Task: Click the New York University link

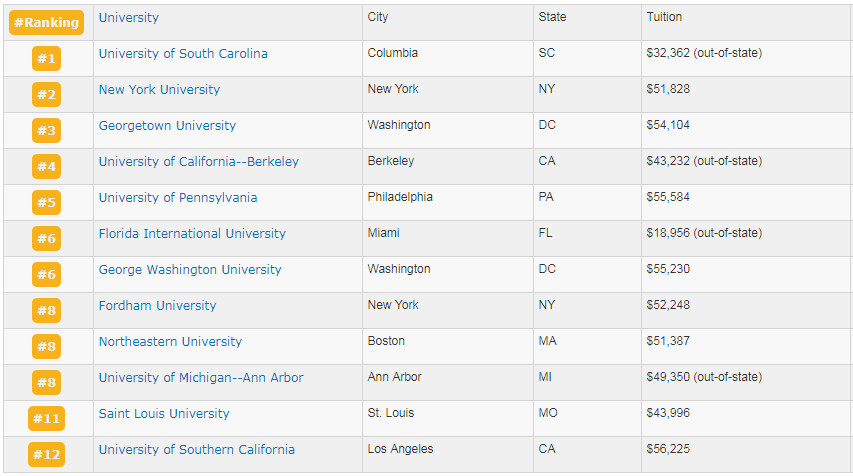Action: point(159,90)
